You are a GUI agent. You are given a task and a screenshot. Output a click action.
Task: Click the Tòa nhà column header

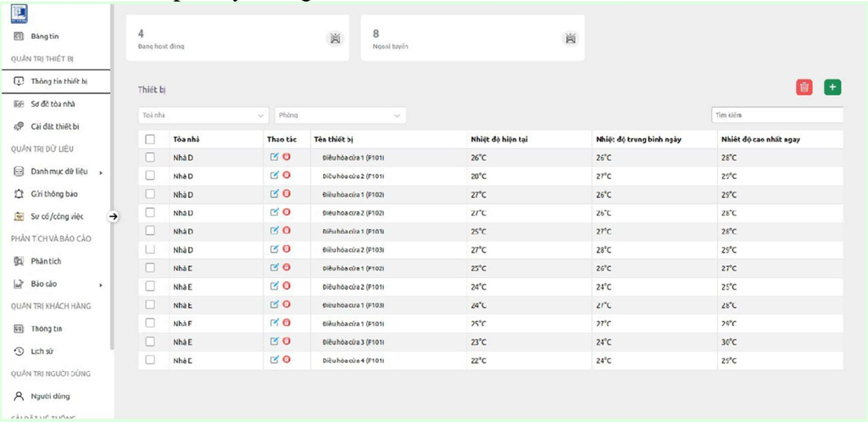click(x=186, y=139)
